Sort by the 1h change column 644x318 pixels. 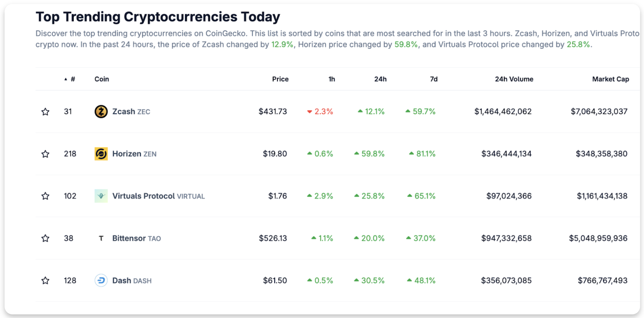pos(332,79)
